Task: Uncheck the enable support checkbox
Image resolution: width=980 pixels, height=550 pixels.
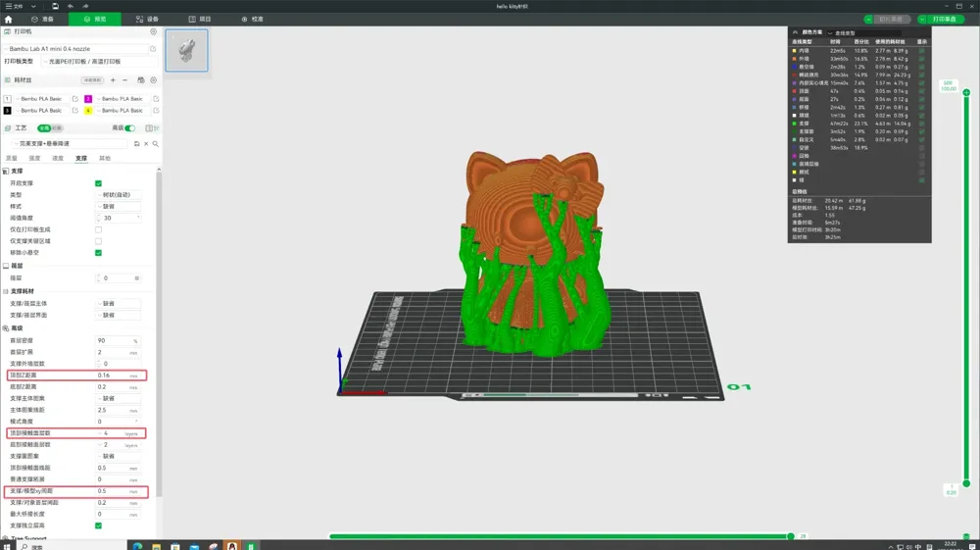Action: coord(98,183)
